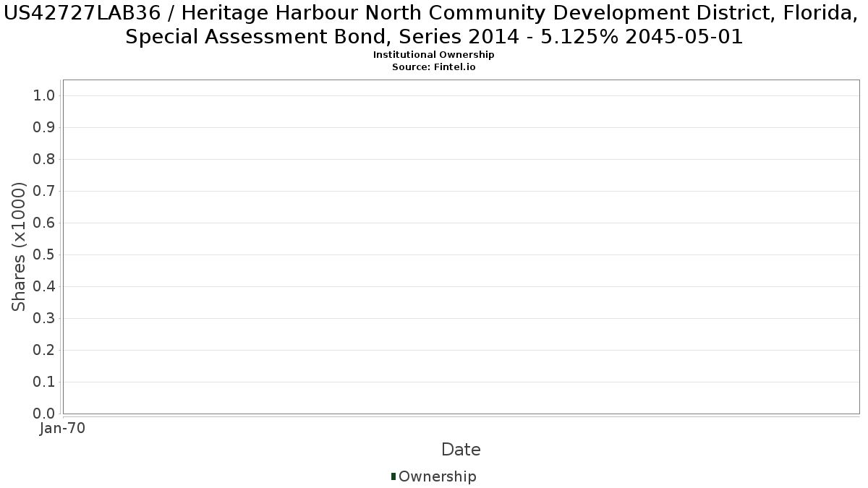Screen dimensions: 868x488
Task: Click the Ownership legend label text
Action: (x=437, y=476)
